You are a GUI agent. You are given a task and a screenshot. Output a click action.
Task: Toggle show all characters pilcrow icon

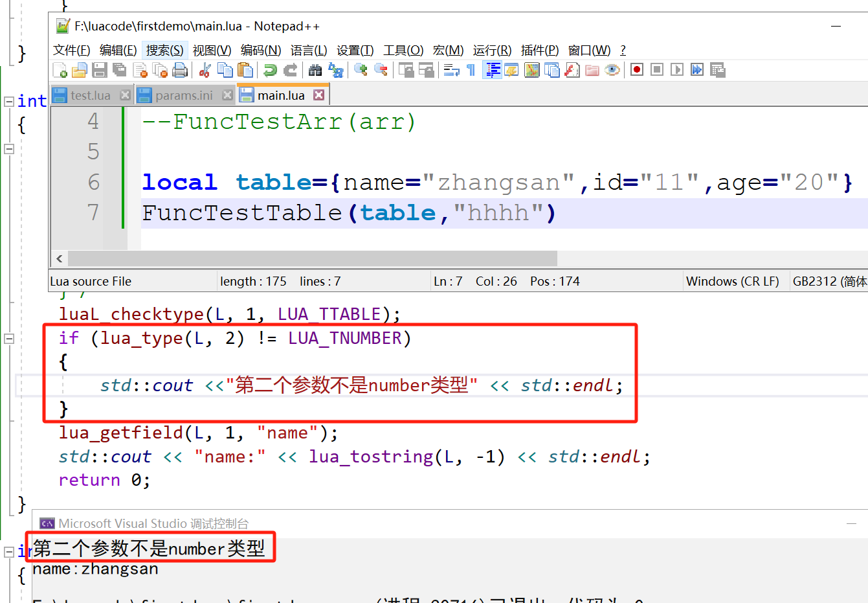click(x=471, y=70)
